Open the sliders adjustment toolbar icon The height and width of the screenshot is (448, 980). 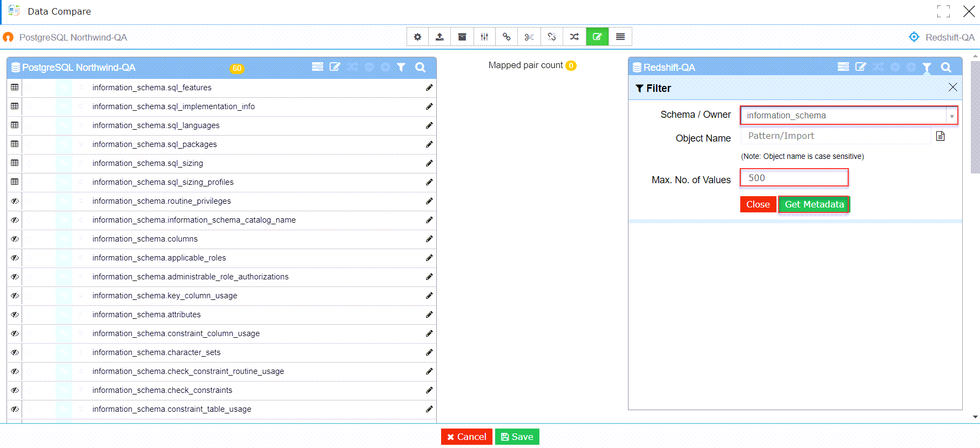[484, 37]
